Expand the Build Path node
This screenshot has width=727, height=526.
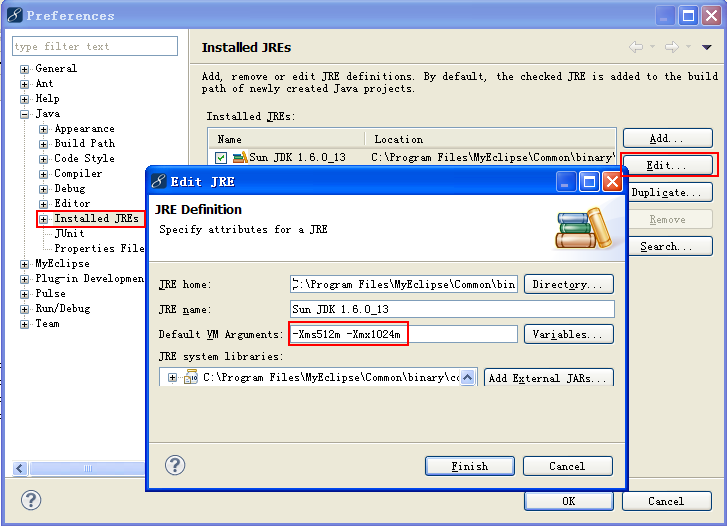[43, 144]
